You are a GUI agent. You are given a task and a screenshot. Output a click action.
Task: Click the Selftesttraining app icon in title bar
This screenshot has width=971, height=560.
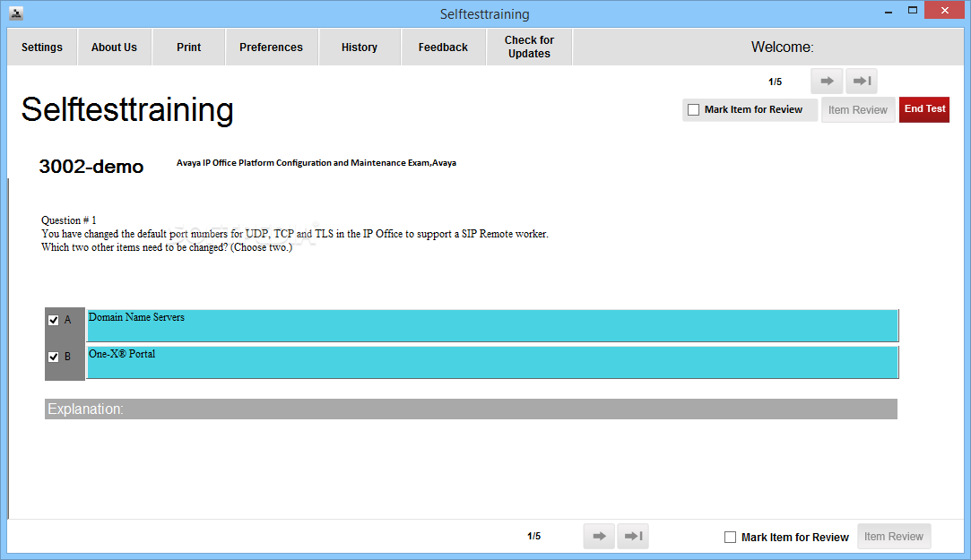[x=17, y=13]
